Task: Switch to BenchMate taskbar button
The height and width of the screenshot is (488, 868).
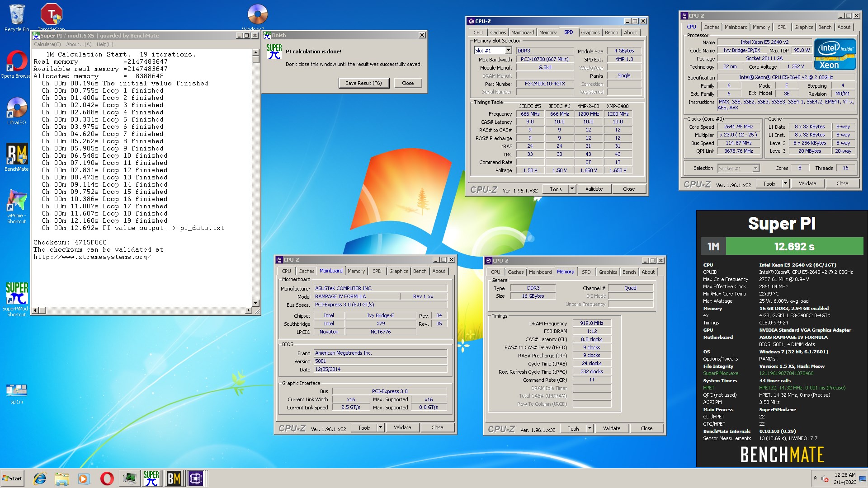Action: point(174,479)
